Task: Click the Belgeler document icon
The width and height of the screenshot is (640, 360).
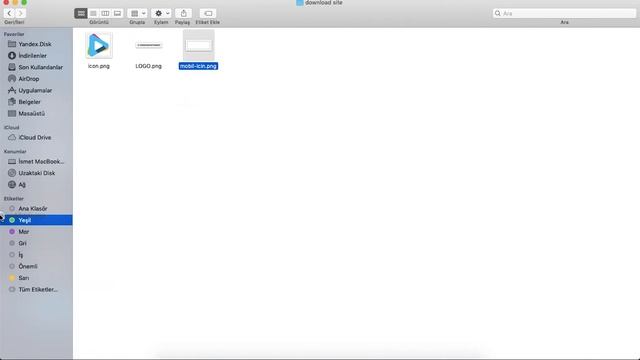Action: coord(12,102)
